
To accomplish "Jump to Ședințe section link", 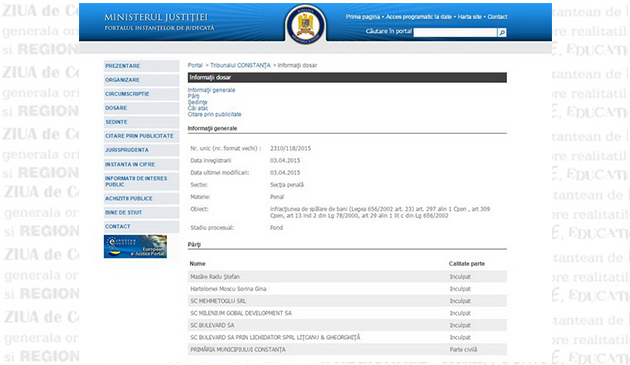I will [x=197, y=102].
